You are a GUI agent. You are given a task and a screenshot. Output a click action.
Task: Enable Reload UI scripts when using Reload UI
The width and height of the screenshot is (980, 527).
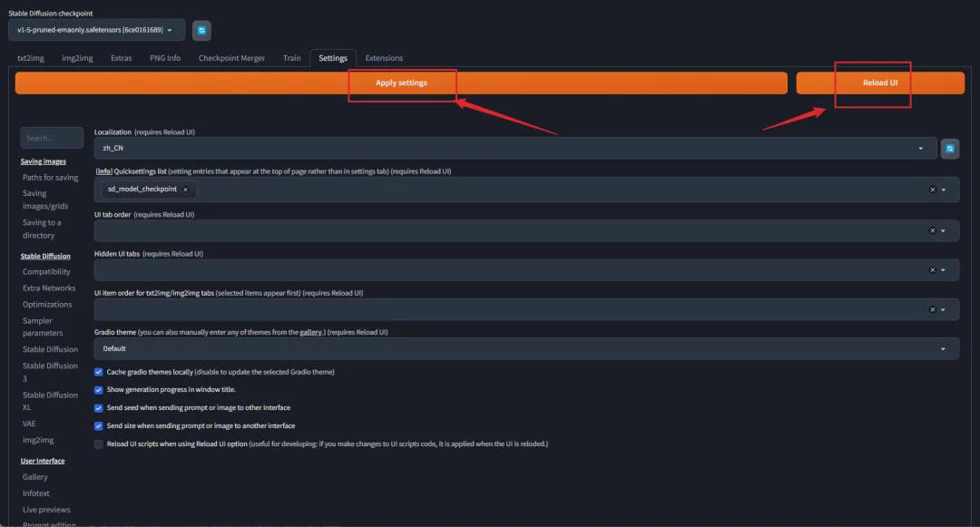(99, 444)
